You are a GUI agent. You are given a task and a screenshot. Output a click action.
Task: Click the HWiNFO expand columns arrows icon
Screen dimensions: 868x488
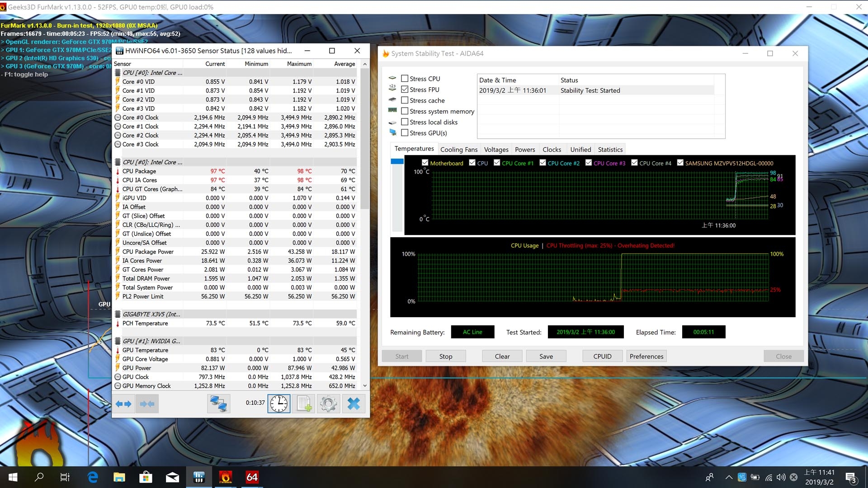point(123,404)
